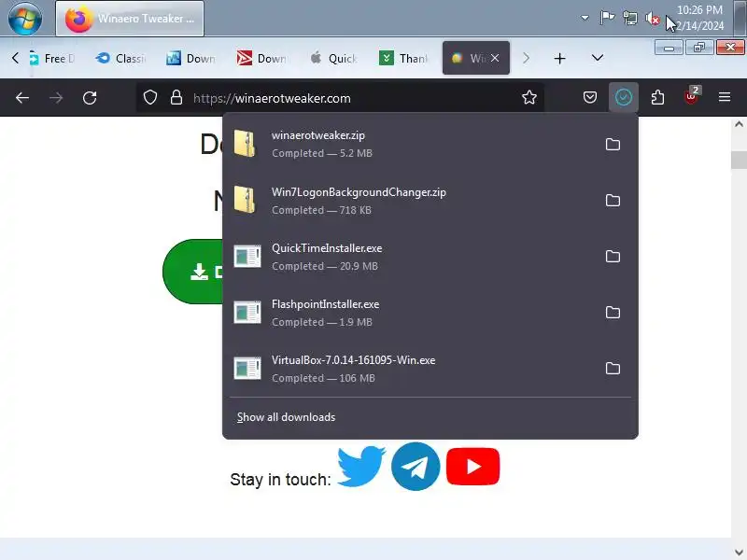Open the Firefox application menu
Image resolution: width=747 pixels, height=560 pixels.
pyautogui.click(x=725, y=98)
